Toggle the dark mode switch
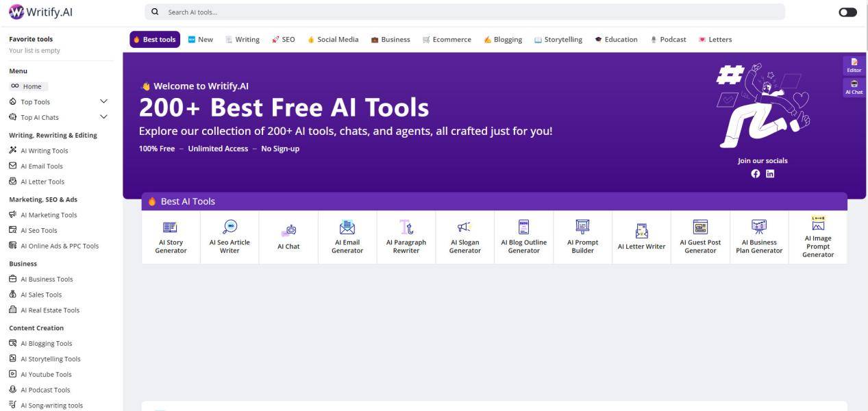Viewport: 868px width, 411px height. click(x=847, y=12)
